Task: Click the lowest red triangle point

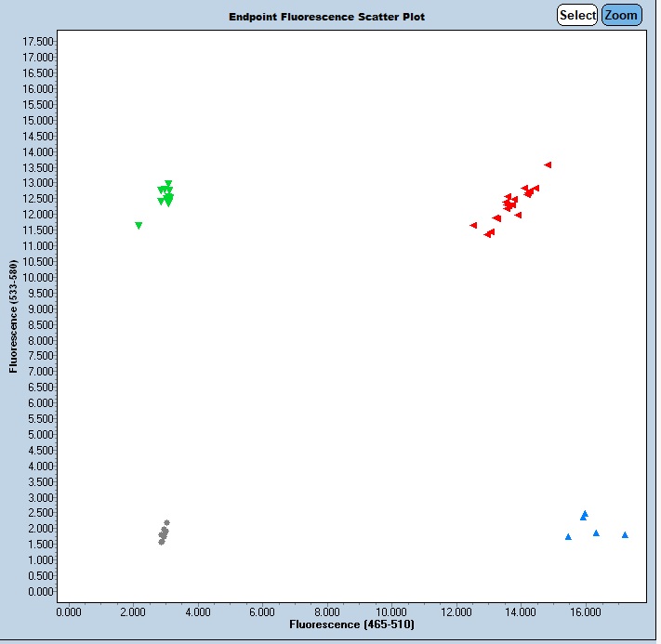Action: click(487, 234)
